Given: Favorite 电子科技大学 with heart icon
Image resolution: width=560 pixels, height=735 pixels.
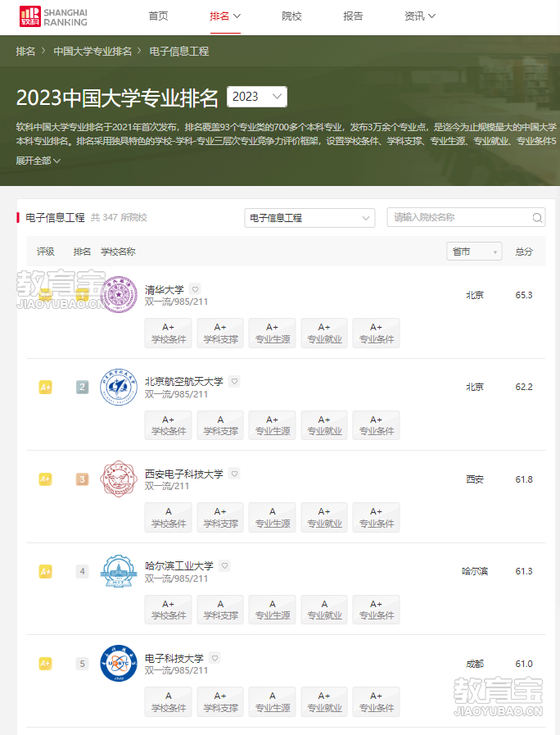Looking at the screenshot, I should click(215, 658).
